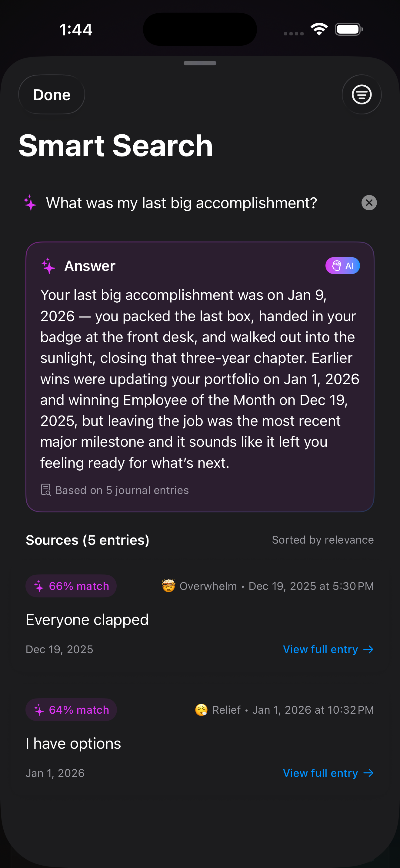
Task: View full entry for Jan 1, 2026
Action: click(x=328, y=773)
